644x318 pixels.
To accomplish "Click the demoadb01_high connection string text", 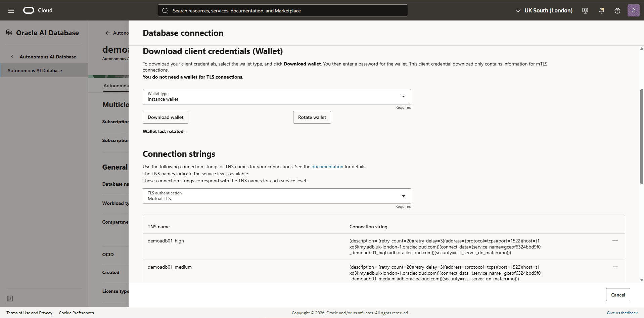I will (445, 247).
